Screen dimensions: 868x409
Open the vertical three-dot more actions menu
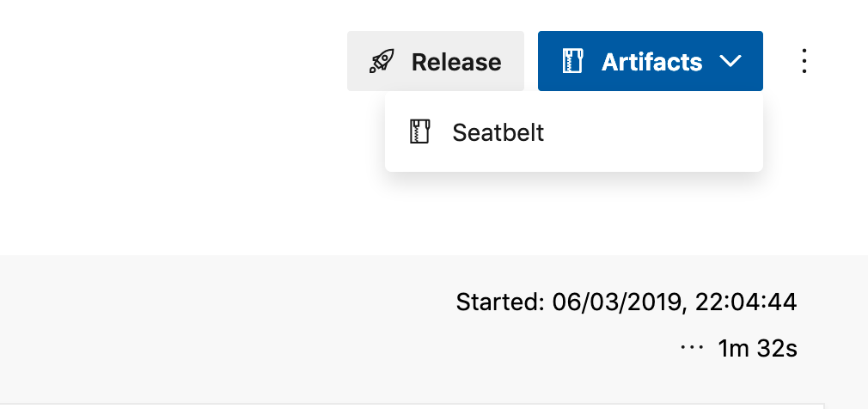(x=804, y=61)
